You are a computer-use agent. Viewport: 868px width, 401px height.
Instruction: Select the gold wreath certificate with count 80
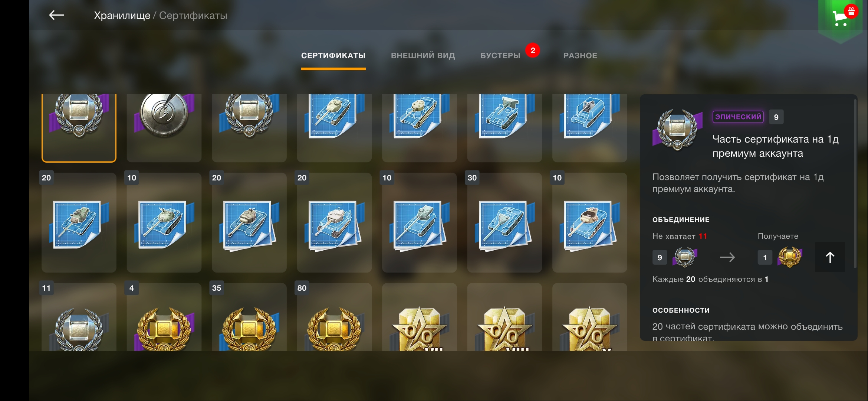[x=334, y=317]
